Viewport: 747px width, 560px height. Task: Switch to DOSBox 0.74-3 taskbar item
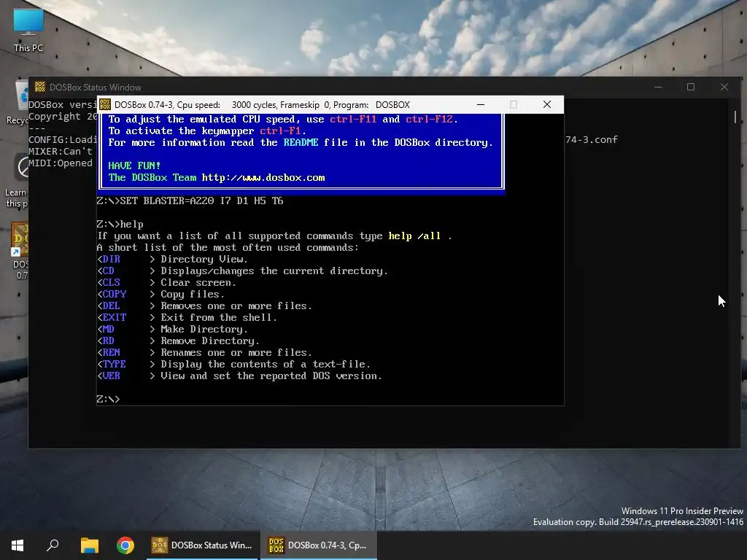(x=319, y=545)
